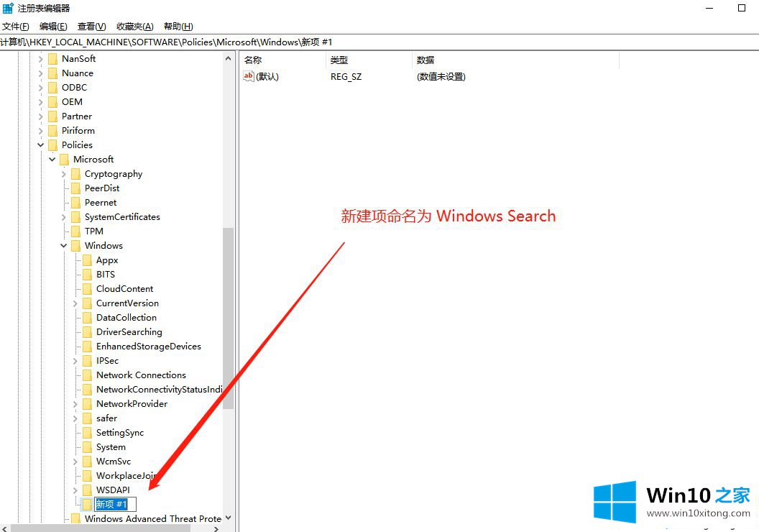Expand the Cryptography key
This screenshot has height=532, width=759.
click(x=63, y=174)
